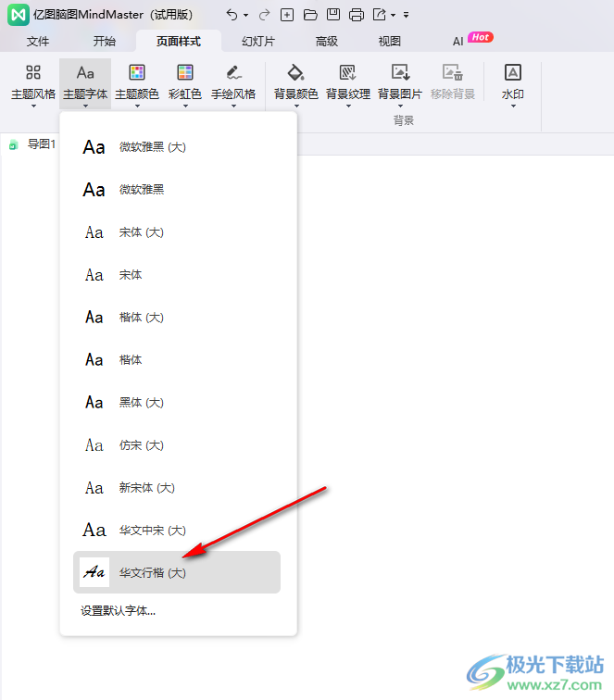Select the 页面样式 tab

pyautogui.click(x=179, y=42)
